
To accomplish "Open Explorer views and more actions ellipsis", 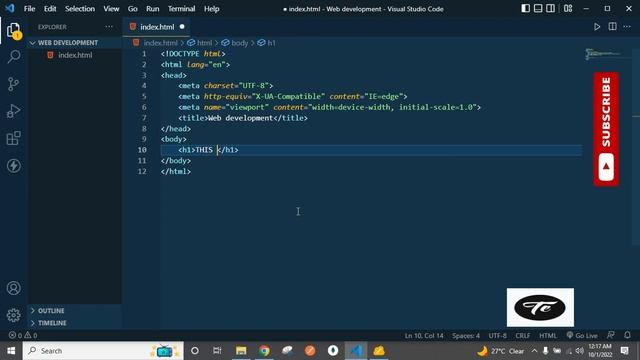I will (109, 27).
